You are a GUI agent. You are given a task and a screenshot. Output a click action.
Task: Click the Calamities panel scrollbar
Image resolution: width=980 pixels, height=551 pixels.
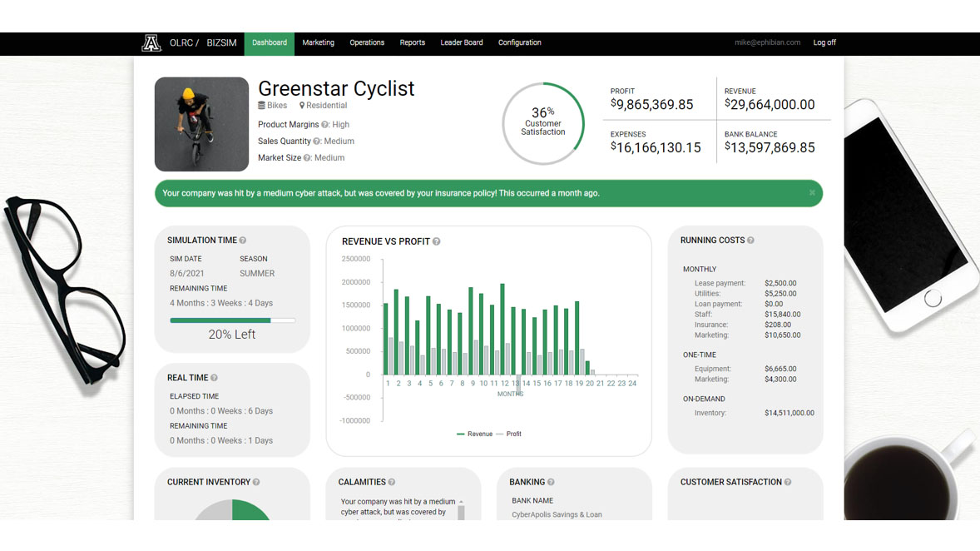tap(461, 509)
